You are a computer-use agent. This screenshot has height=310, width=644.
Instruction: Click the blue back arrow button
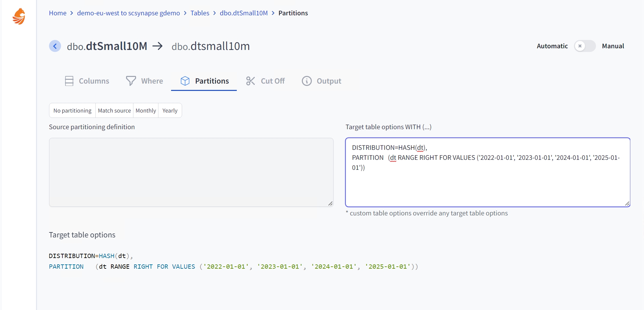coord(55,46)
